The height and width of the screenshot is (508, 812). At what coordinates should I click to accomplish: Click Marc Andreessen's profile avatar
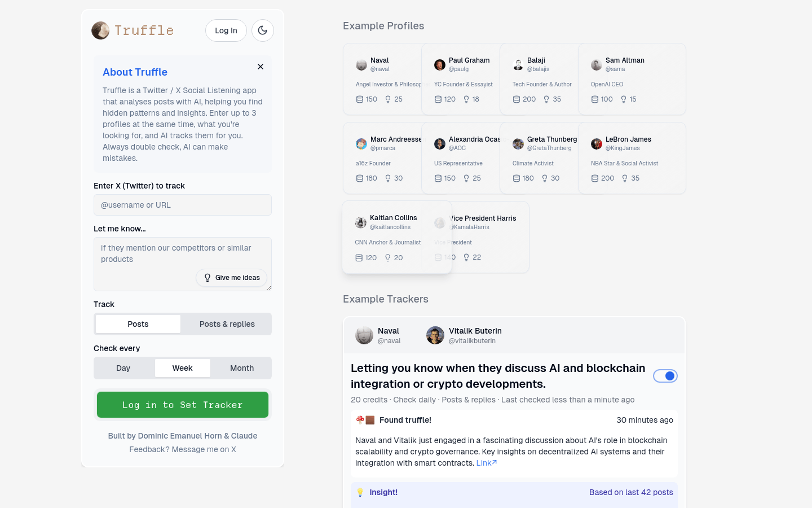coord(361,144)
